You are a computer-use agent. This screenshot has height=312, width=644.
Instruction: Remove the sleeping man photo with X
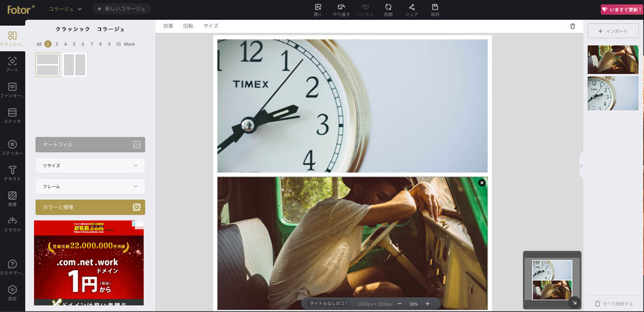(x=482, y=182)
